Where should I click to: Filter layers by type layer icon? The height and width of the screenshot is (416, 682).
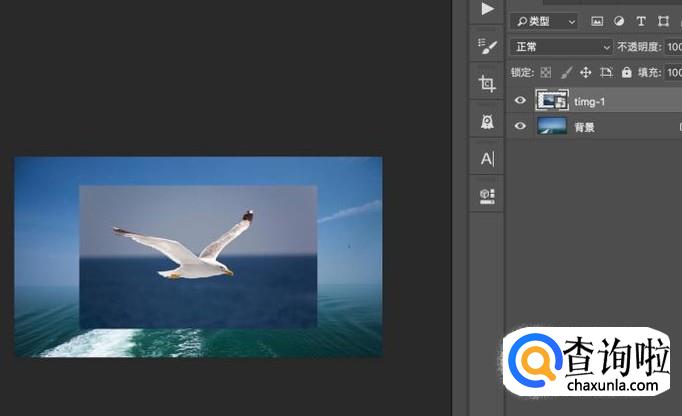[641, 21]
